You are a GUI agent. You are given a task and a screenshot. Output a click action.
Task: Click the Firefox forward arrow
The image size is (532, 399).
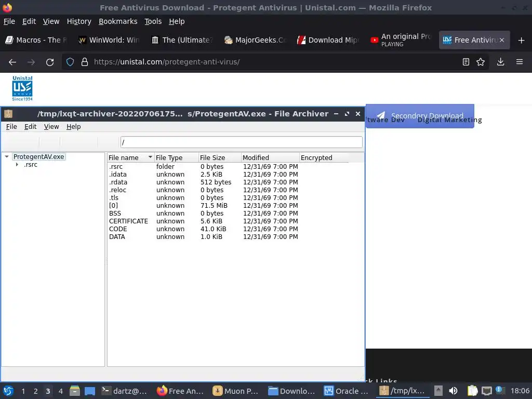point(31,62)
